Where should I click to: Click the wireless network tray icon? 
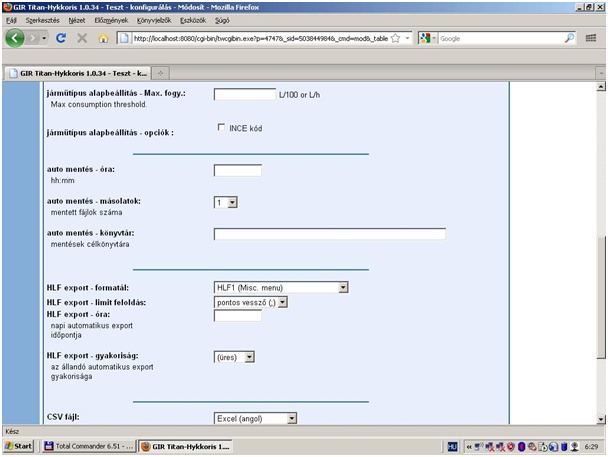[479, 447]
